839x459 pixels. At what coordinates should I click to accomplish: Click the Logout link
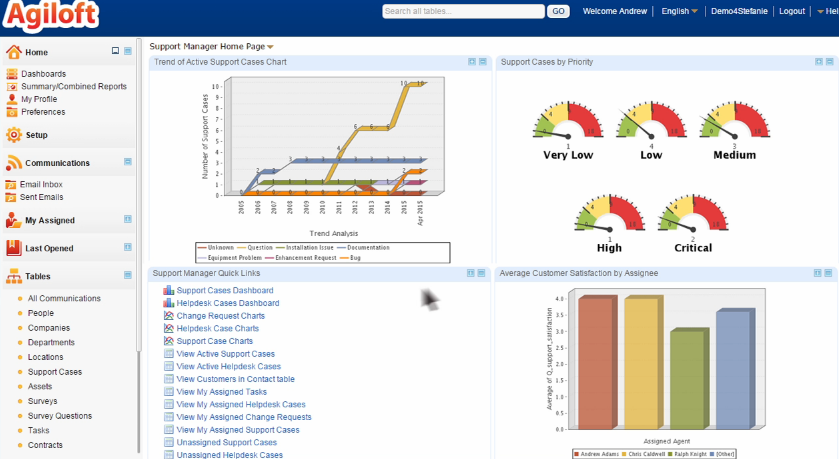[x=791, y=12]
